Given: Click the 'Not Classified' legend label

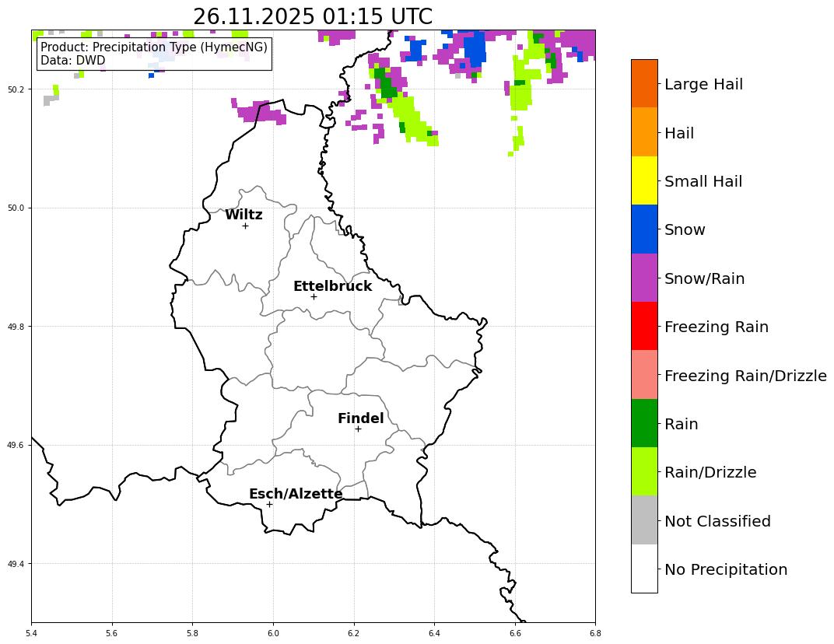Looking at the screenshot, I should 717,521.
